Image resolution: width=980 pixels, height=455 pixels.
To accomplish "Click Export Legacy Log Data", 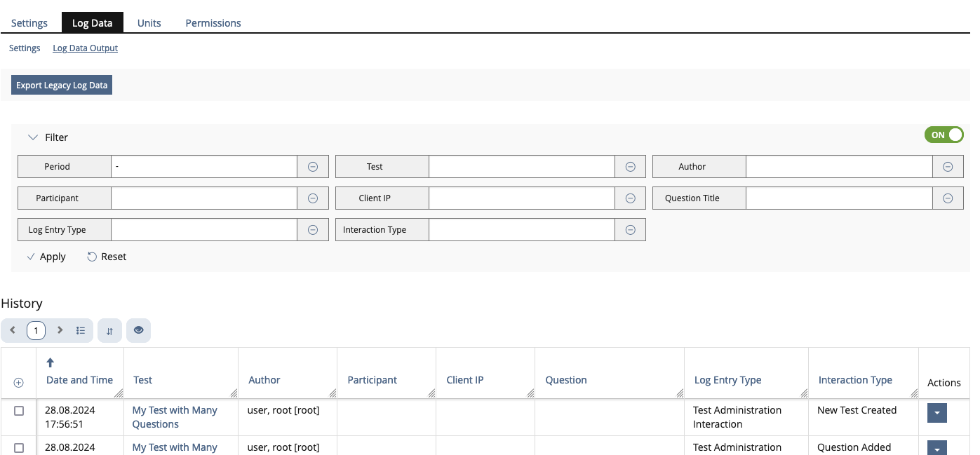I will click(61, 85).
